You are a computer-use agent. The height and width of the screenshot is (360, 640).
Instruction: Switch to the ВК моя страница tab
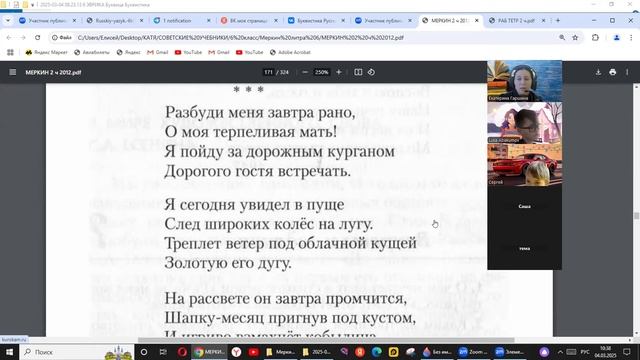tap(249, 20)
